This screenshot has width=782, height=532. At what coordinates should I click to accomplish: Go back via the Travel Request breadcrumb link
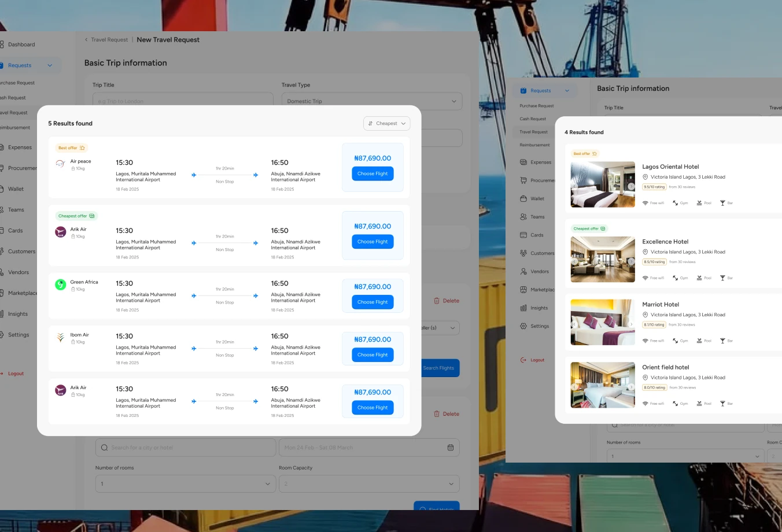point(109,40)
